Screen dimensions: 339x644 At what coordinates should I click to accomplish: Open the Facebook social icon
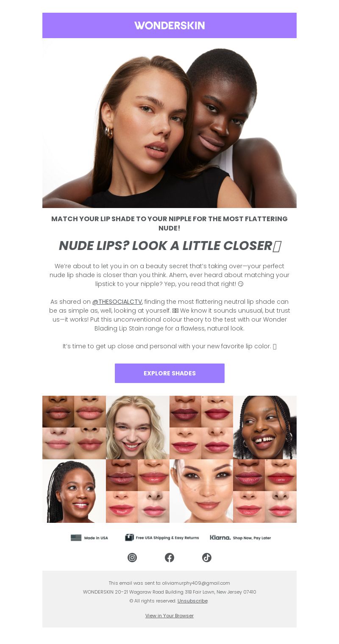(169, 558)
